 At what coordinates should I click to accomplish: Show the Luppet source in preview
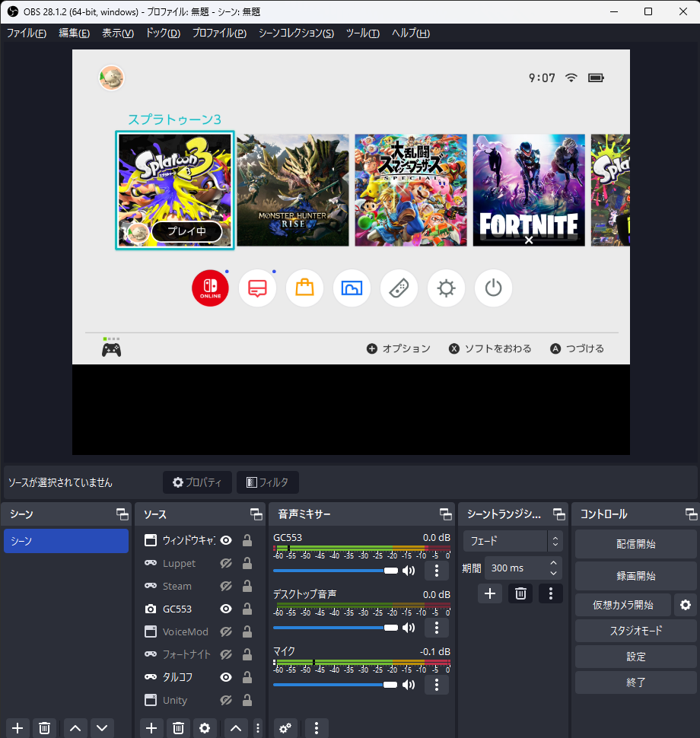pyautogui.click(x=226, y=563)
